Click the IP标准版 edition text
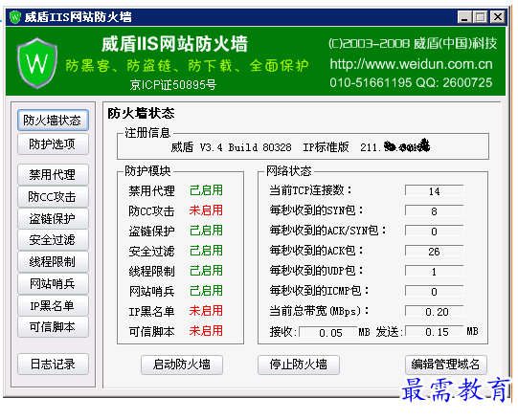 click(x=326, y=147)
